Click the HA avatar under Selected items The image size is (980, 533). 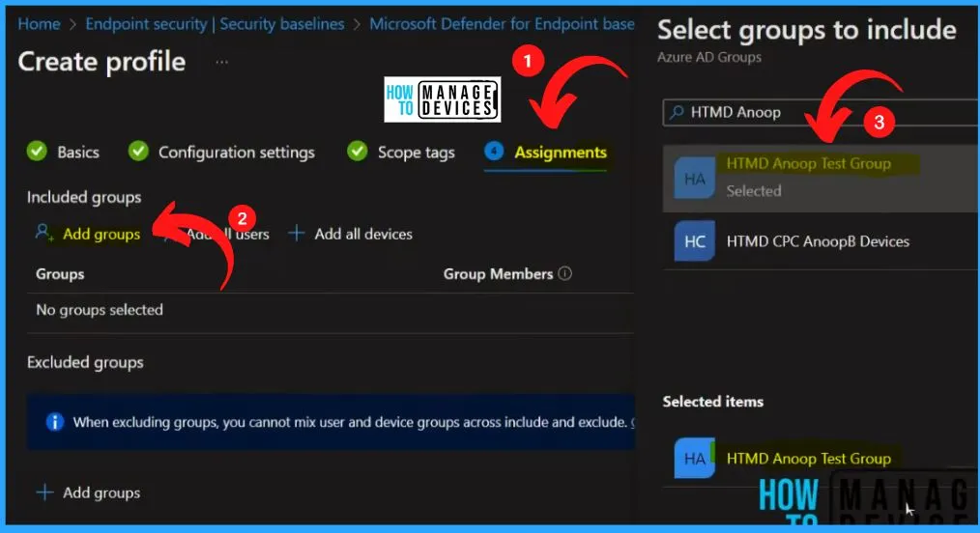[x=694, y=458]
